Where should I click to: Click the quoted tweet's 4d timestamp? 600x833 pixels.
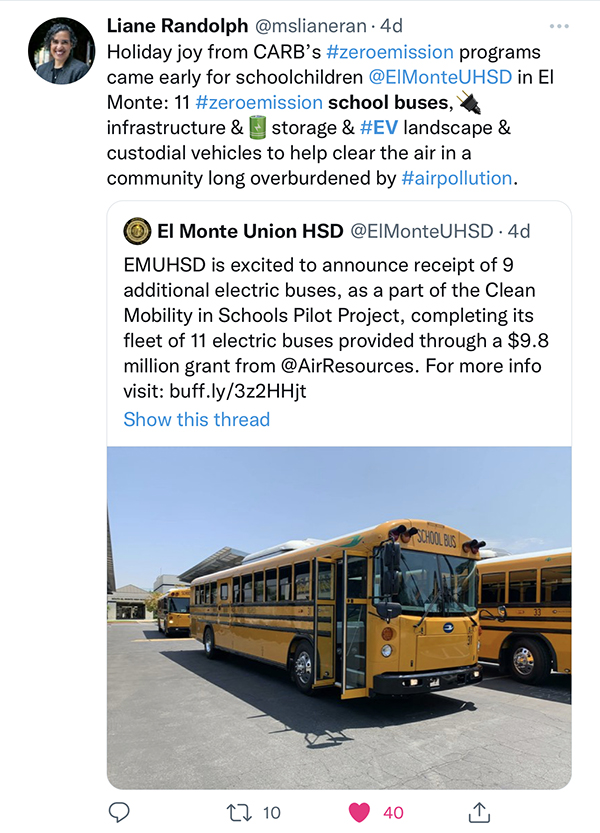coord(520,232)
